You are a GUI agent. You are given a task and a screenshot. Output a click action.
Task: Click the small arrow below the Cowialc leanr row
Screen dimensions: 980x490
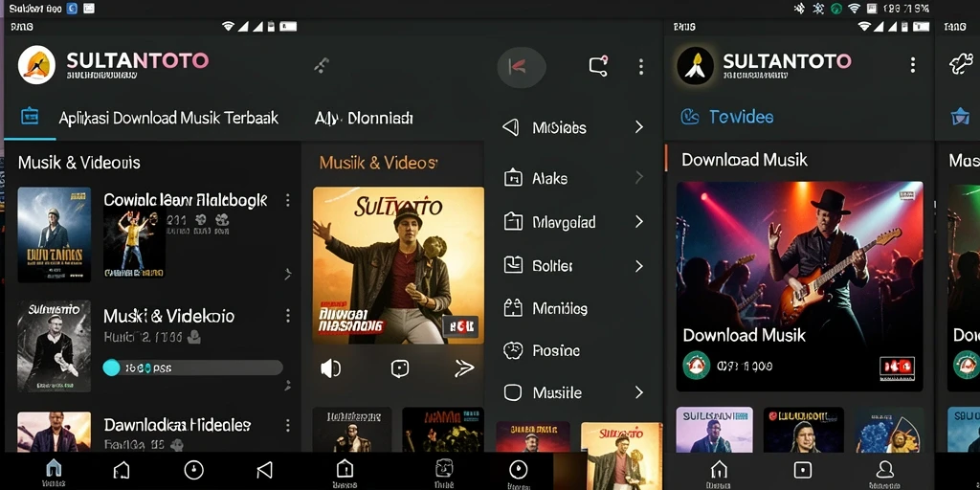tap(287, 274)
